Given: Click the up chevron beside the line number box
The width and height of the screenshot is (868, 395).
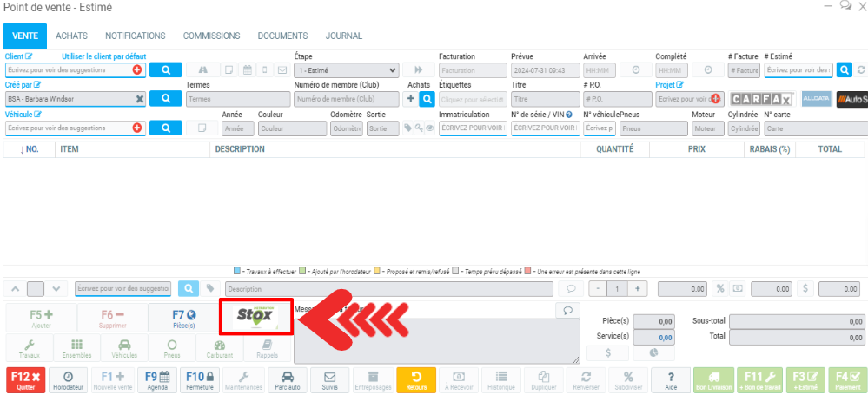Looking at the screenshot, I should pyautogui.click(x=15, y=288).
